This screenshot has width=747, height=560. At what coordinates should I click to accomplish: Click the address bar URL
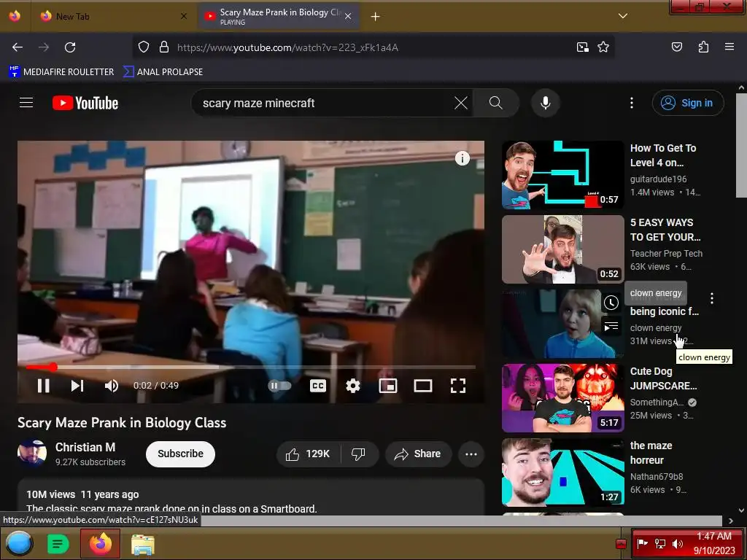tap(287, 47)
